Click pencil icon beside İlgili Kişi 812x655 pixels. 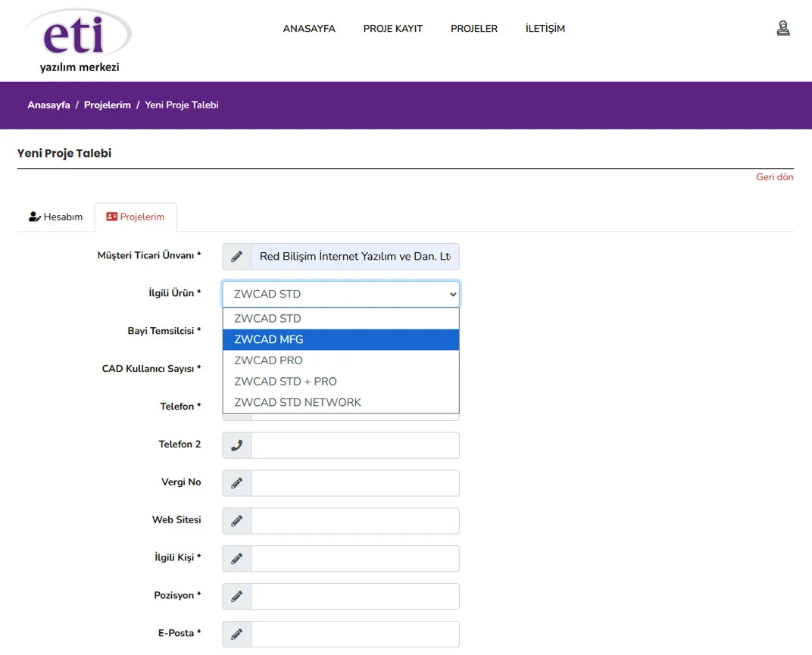236,559
